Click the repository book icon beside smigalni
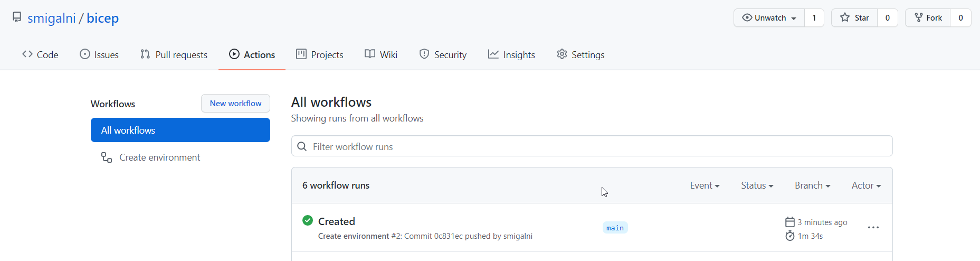Image resolution: width=980 pixels, height=261 pixels. click(x=17, y=17)
